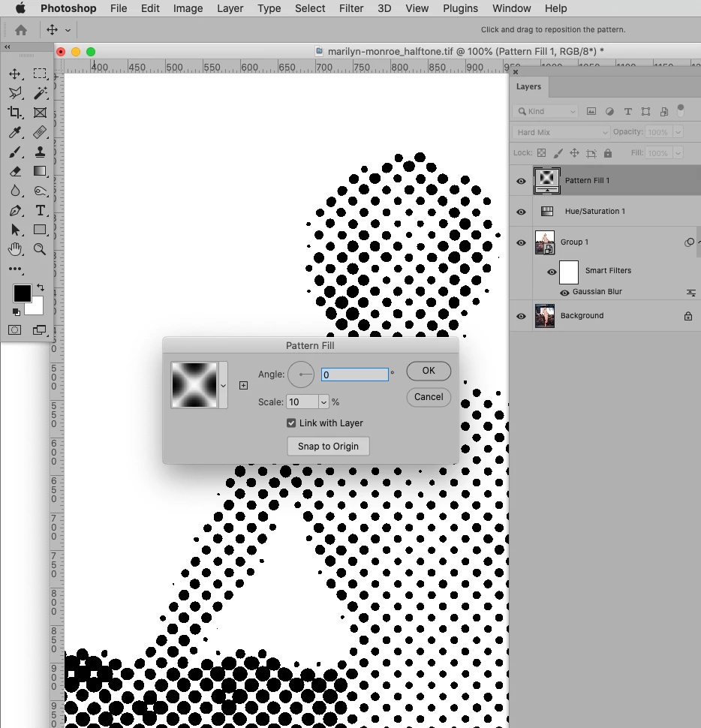Viewport: 701px width, 728px height.
Task: Open the Apple menu
Action: point(20,8)
